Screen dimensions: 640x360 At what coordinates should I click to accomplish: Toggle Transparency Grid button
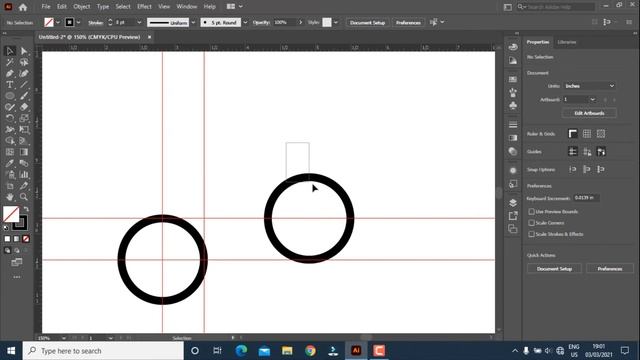tap(601, 133)
